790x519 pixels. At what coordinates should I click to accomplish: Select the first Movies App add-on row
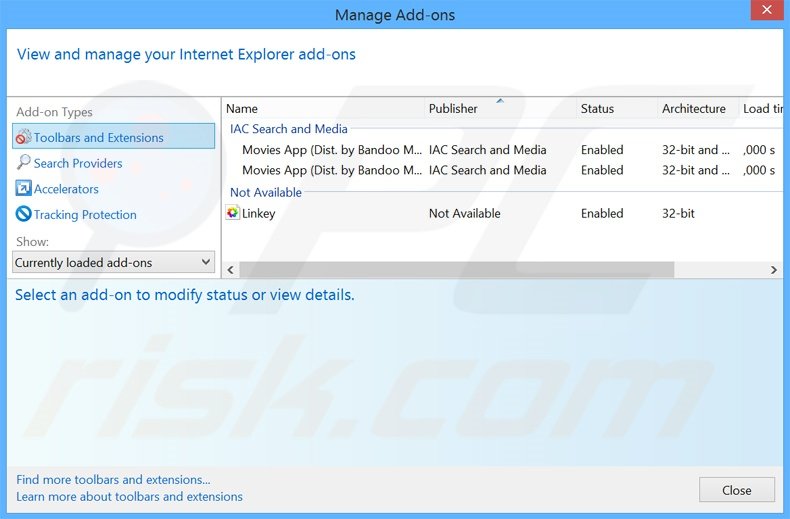503,150
